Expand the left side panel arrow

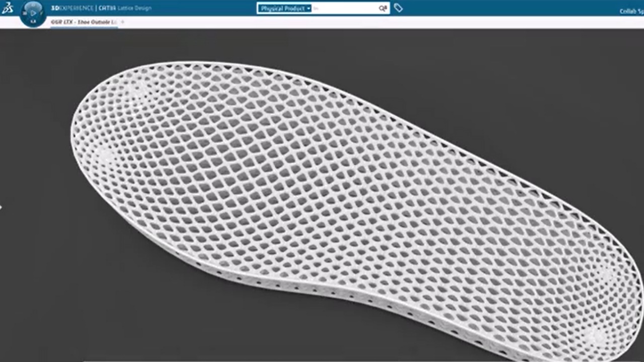coord(1,206)
